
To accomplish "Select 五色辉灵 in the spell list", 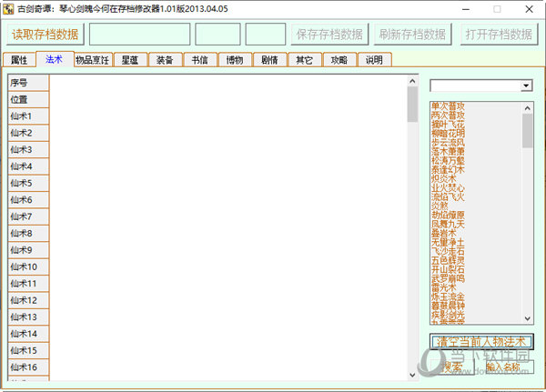I will pyautogui.click(x=448, y=260).
